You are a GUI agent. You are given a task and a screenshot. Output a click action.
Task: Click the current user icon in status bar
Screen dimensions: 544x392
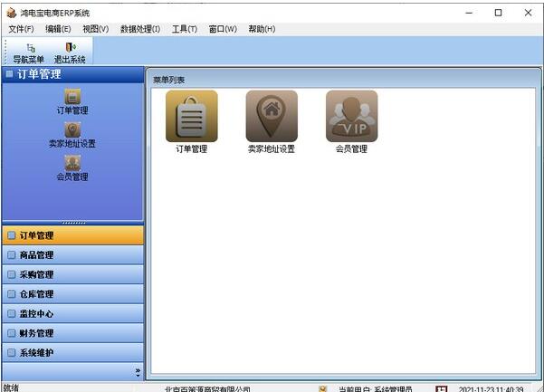[322, 389]
